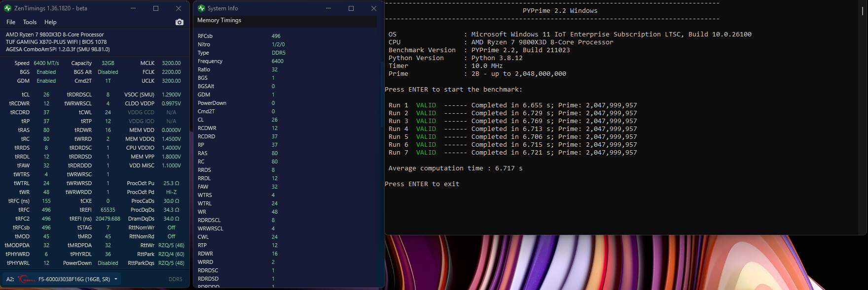Click the FCLK 2200.00 value
This screenshot has height=290, width=868.
pos(171,72)
